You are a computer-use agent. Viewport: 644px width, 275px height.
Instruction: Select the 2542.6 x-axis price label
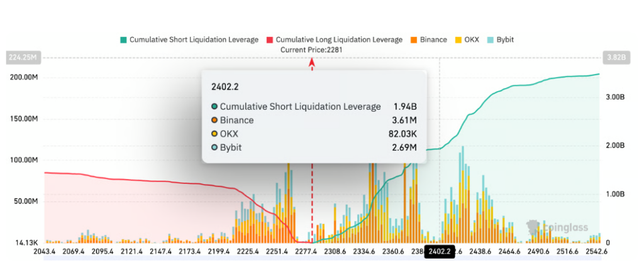(x=595, y=252)
